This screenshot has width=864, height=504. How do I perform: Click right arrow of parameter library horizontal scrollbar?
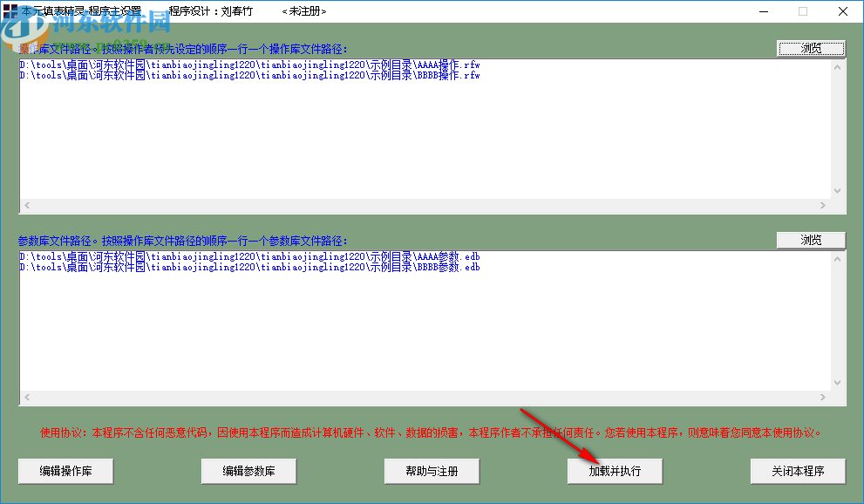(823, 397)
